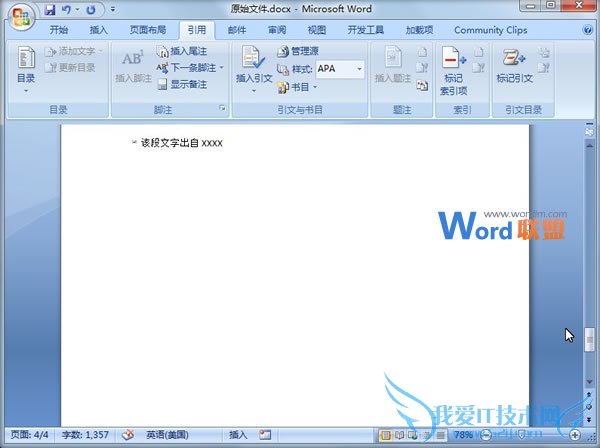600x448 pixels.
Task: Open the Customize Quick Access Toolbar arrow
Action: [x=113, y=9]
